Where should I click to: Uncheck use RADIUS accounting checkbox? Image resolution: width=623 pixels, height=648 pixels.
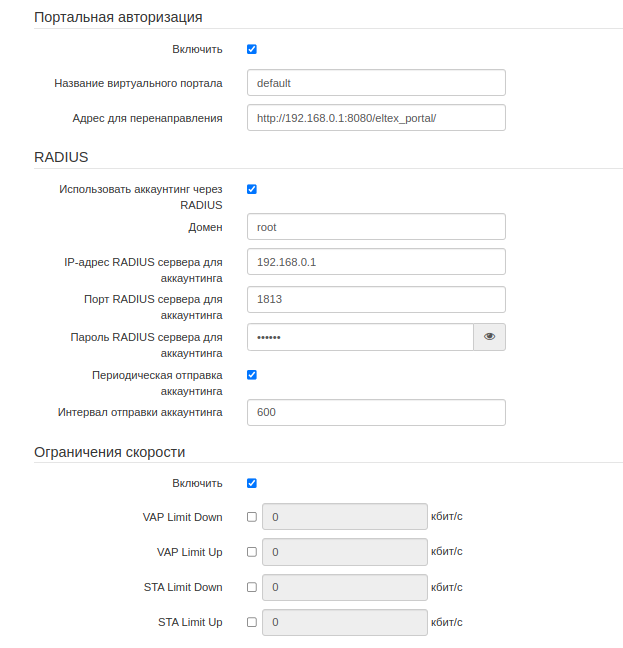(252, 188)
